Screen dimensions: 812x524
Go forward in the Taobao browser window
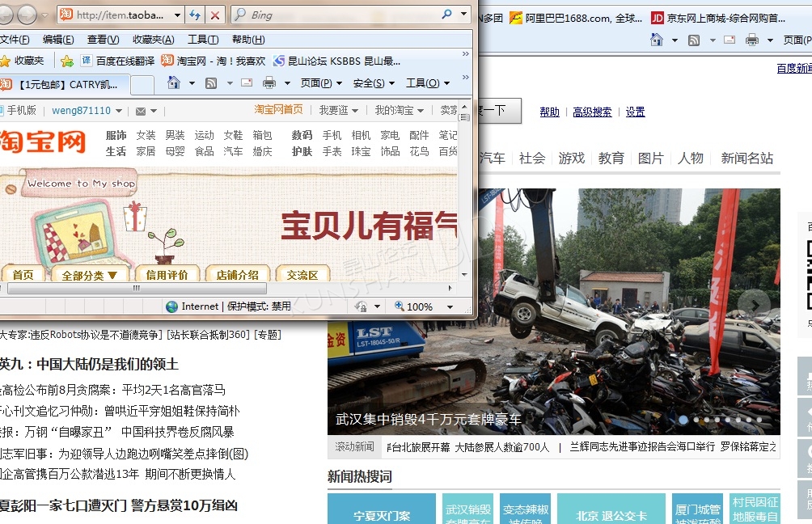coord(27,15)
